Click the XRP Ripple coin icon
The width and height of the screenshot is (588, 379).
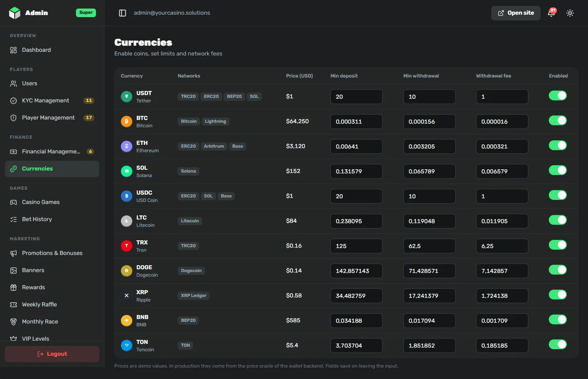127,296
